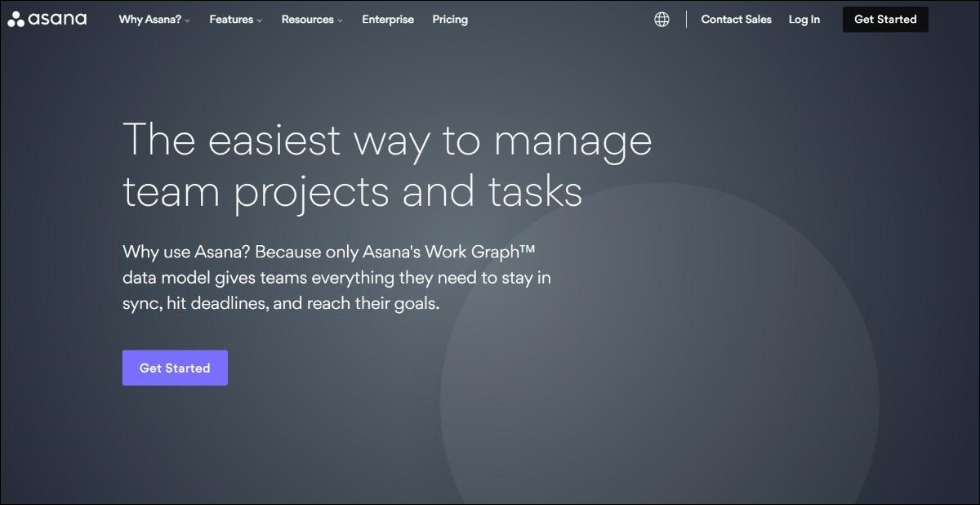Viewport: 980px width, 505px height.
Task: Expand the Resources dropdown chevron
Action: [340, 20]
